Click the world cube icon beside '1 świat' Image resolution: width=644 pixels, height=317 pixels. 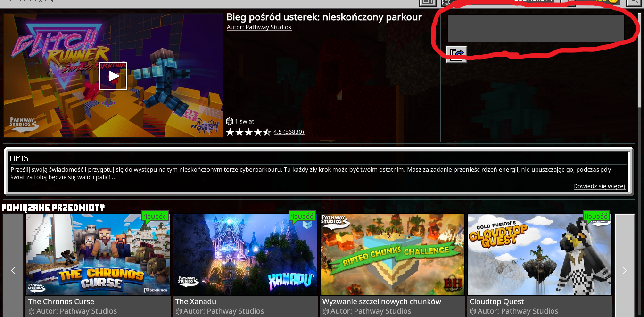(230, 121)
